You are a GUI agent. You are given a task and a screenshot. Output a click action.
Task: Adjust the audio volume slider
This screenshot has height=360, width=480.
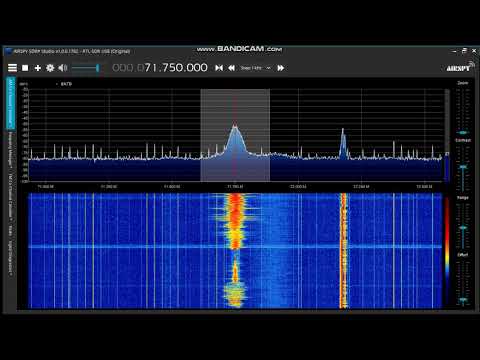86,68
